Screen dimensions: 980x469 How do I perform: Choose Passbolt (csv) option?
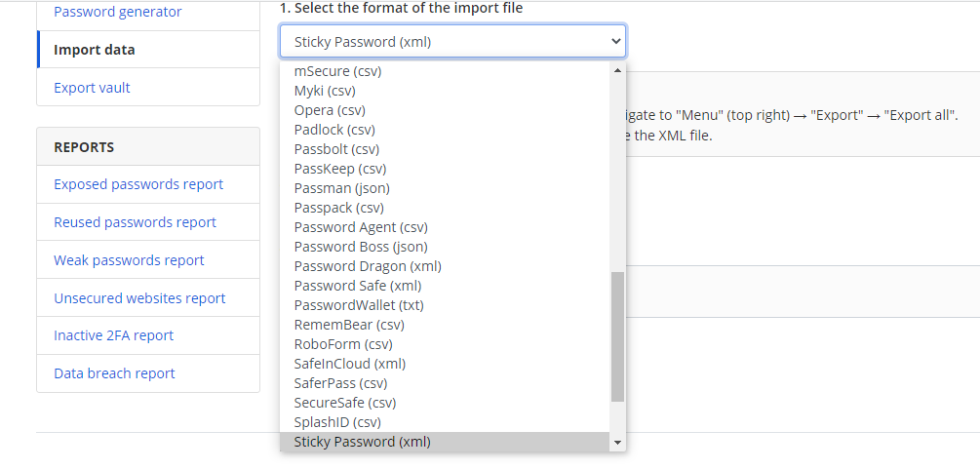click(336, 149)
